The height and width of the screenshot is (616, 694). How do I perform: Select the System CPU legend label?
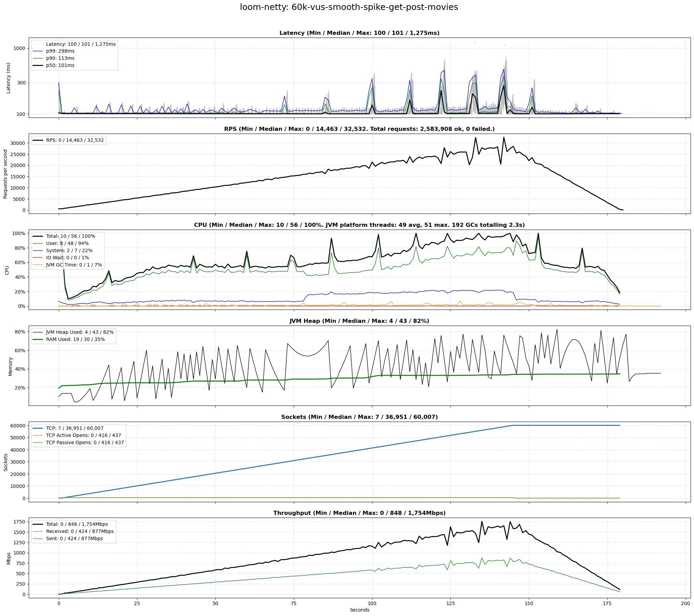coord(69,250)
